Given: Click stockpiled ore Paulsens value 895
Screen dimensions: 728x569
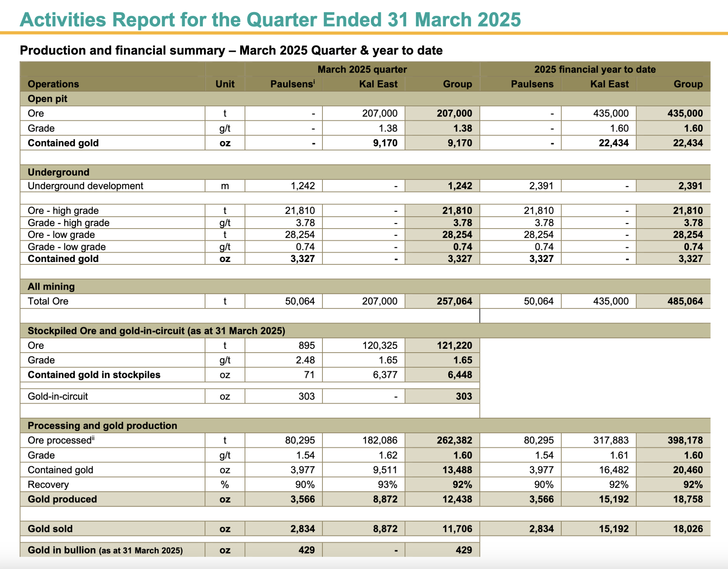Looking at the screenshot, I should [307, 345].
